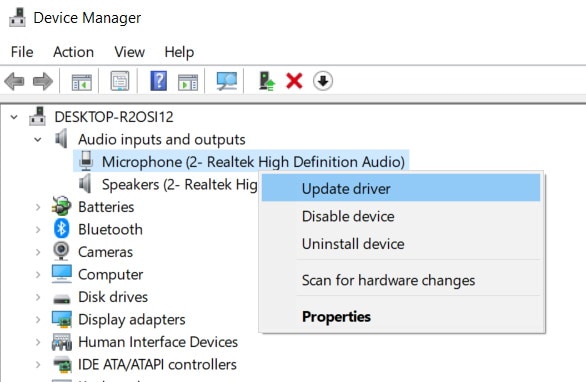
Task: Click the Action pane toolbar icon with green arrow
Action: click(x=188, y=81)
